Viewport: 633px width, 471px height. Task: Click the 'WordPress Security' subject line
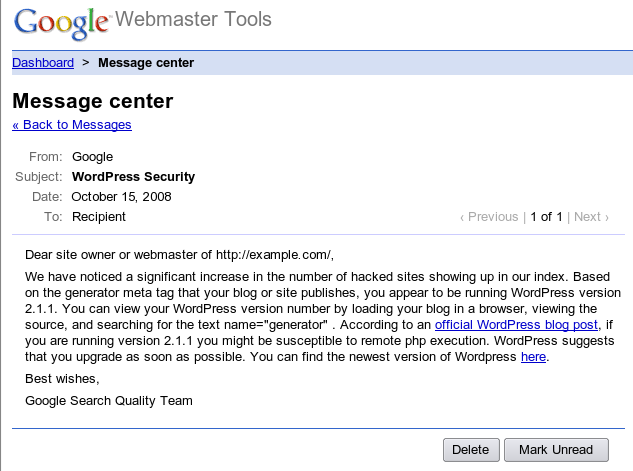point(134,177)
